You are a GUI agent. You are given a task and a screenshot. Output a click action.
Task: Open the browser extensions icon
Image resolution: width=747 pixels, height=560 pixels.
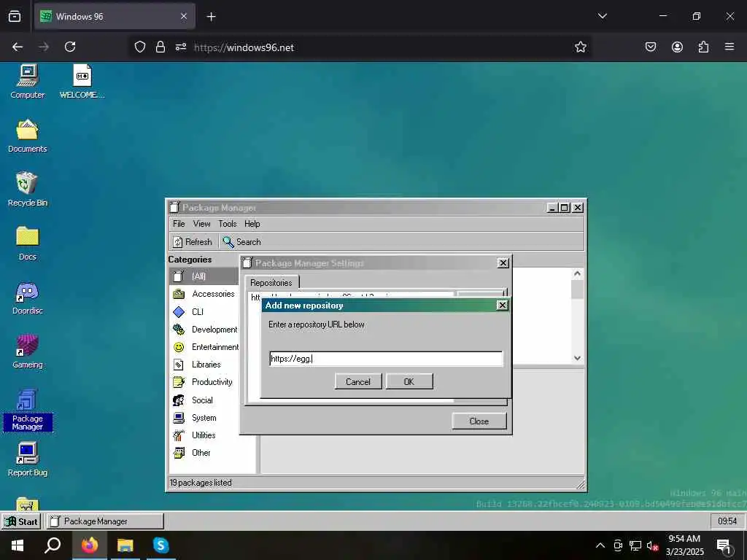(x=703, y=47)
